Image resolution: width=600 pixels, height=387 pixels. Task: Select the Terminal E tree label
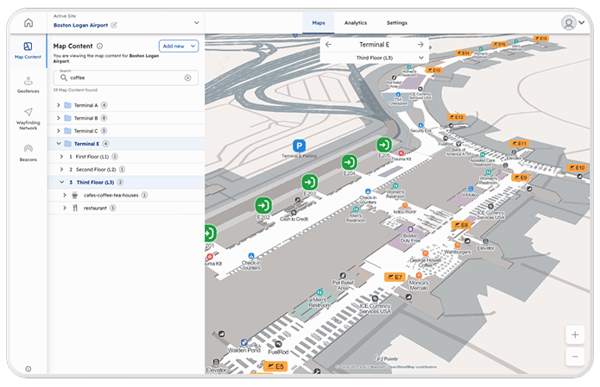coord(86,144)
